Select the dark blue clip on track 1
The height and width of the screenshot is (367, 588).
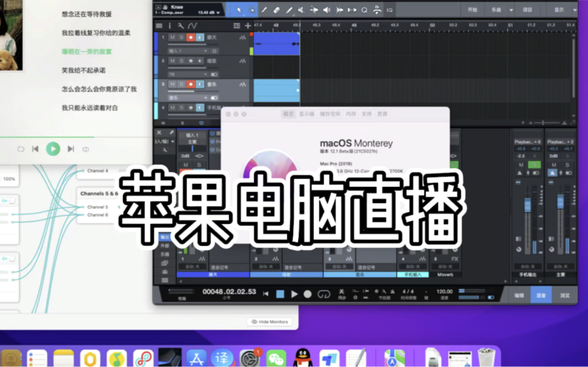(277, 44)
